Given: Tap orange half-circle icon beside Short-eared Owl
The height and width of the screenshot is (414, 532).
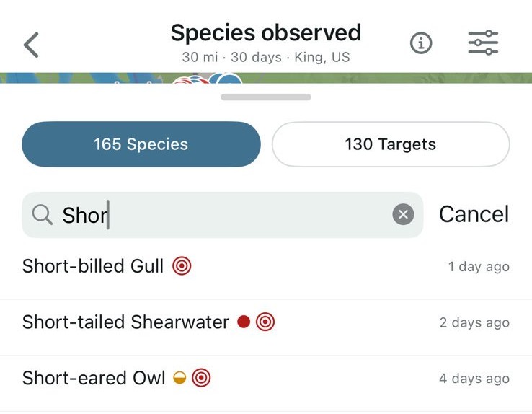Looking at the screenshot, I should [x=179, y=377].
